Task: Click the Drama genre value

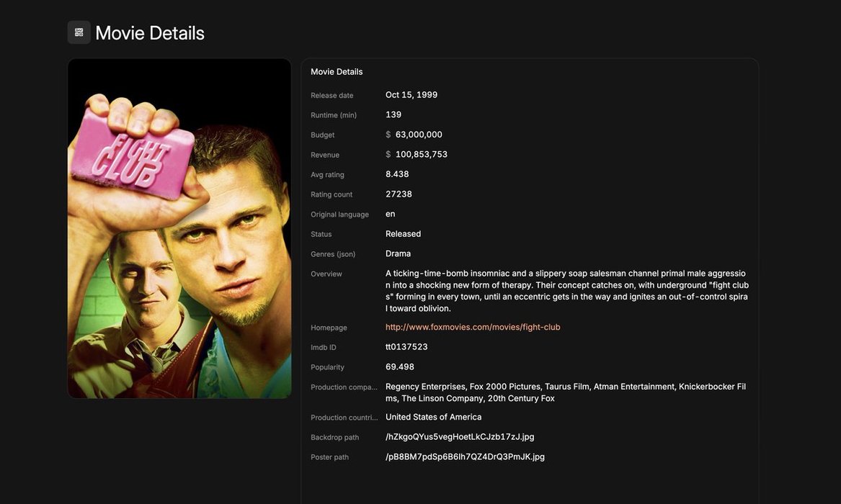Action: pos(398,253)
